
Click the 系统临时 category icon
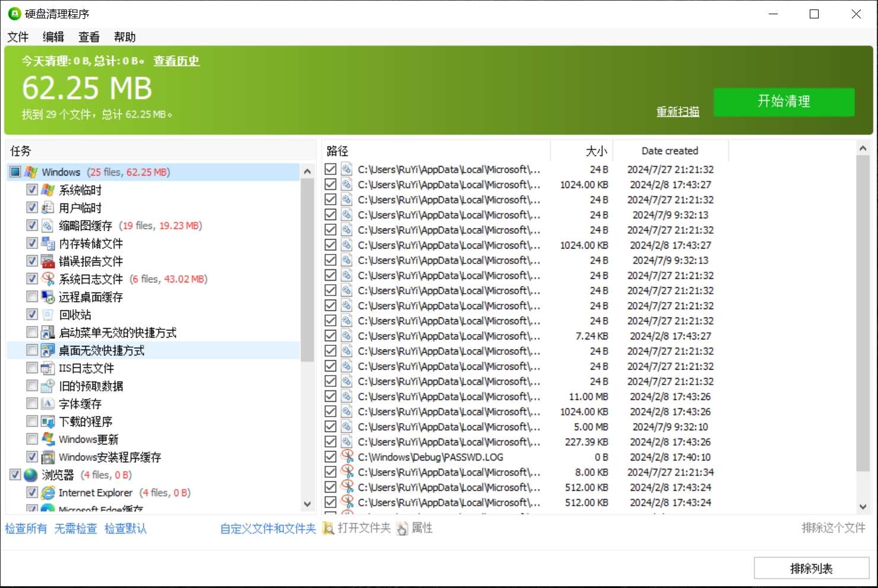[x=47, y=189]
